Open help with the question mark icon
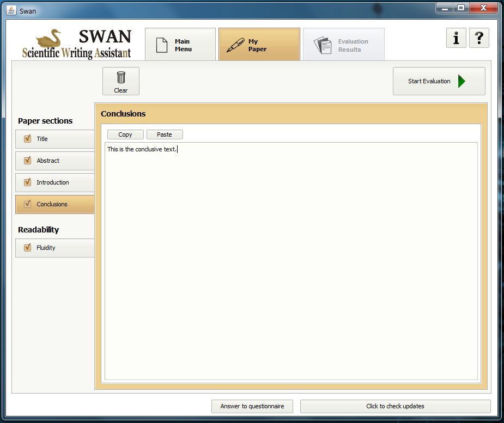Viewport: 504px width, 423px height. [x=479, y=38]
